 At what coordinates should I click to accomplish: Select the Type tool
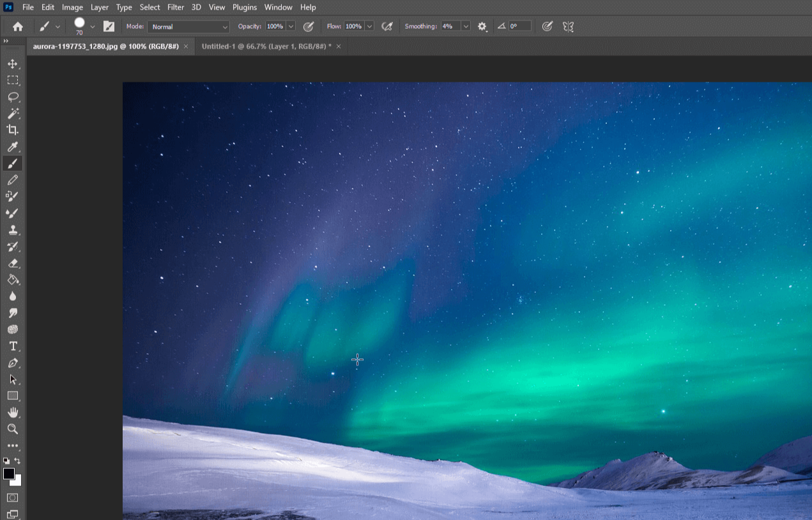[x=13, y=346]
